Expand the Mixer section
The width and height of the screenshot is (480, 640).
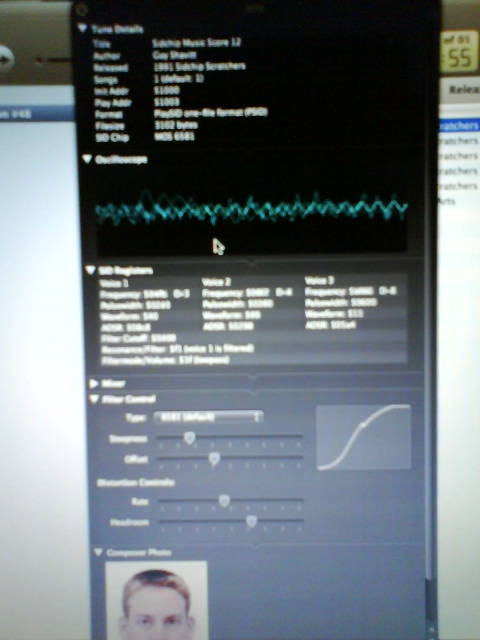pos(93,383)
